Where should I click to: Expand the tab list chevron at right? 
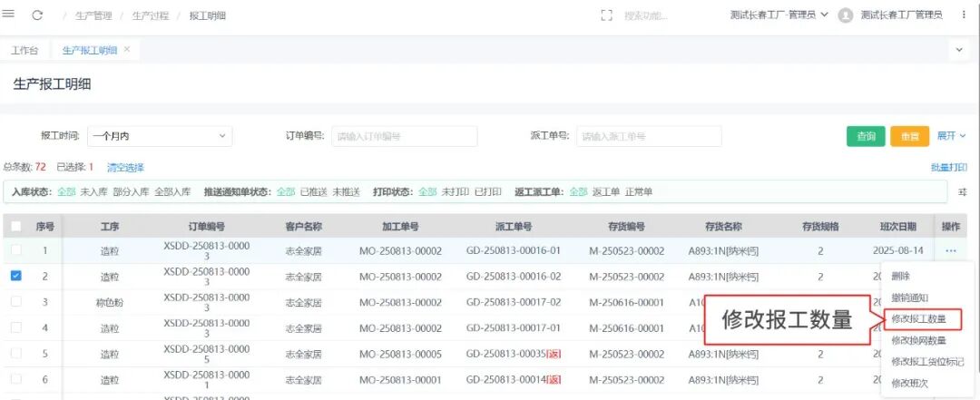coord(960,50)
